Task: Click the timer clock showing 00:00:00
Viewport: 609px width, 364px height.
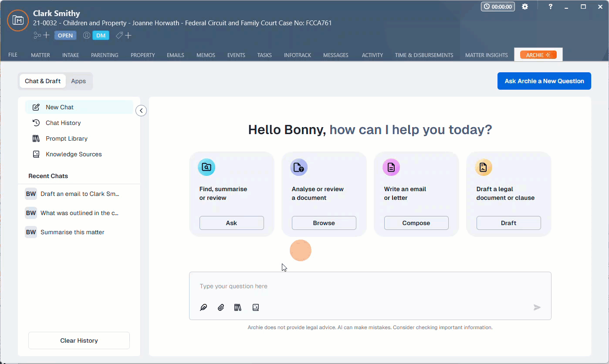Action: pos(497,7)
